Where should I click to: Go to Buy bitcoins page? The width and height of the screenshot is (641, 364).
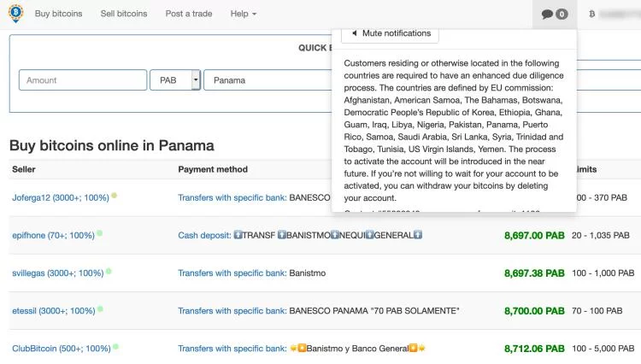58,14
